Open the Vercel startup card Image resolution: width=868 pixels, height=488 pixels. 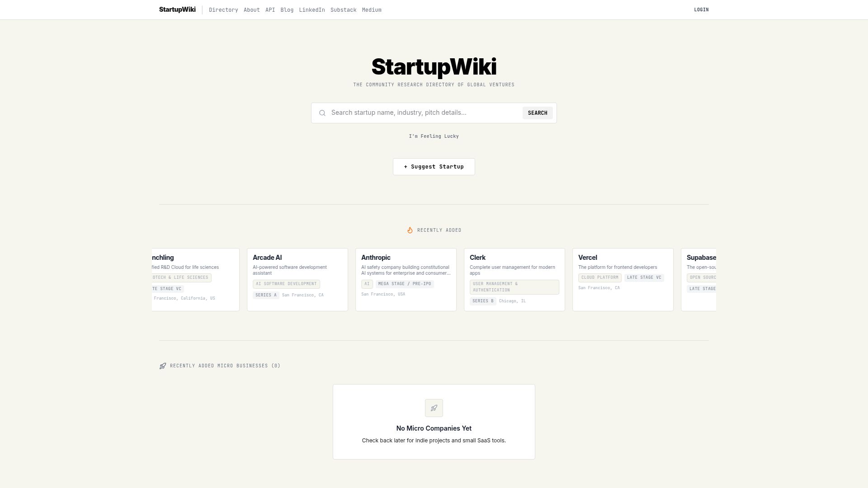click(x=623, y=280)
